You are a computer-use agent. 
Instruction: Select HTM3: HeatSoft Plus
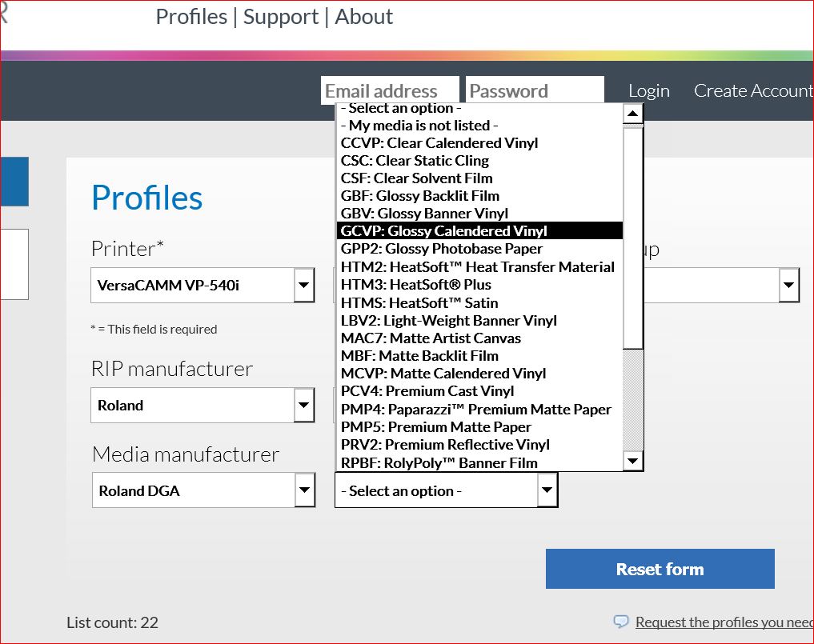point(479,284)
